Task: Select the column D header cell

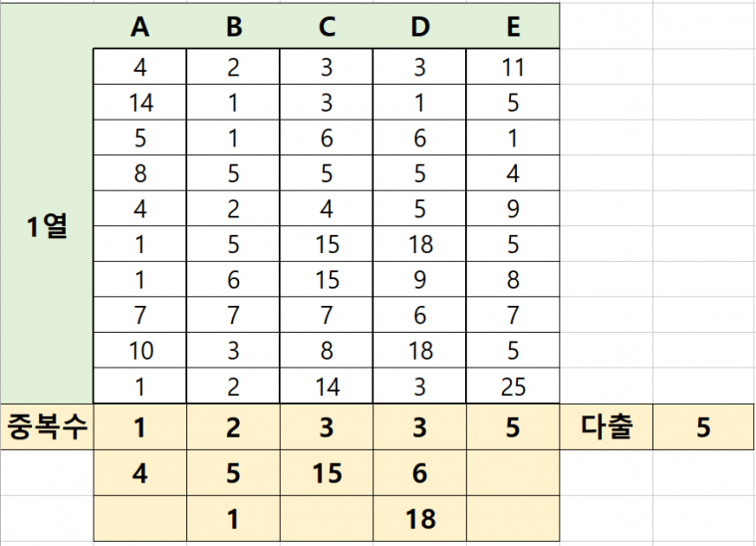Action: click(419, 27)
